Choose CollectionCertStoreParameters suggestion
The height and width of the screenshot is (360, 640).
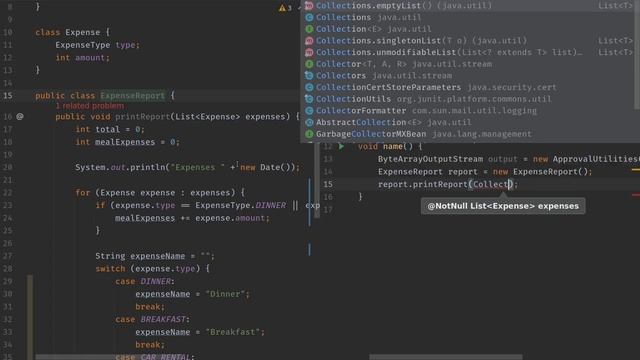(x=469, y=87)
